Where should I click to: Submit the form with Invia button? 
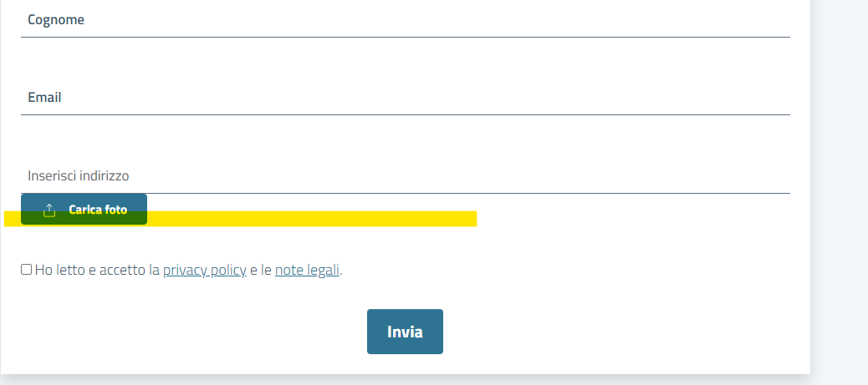(x=405, y=332)
